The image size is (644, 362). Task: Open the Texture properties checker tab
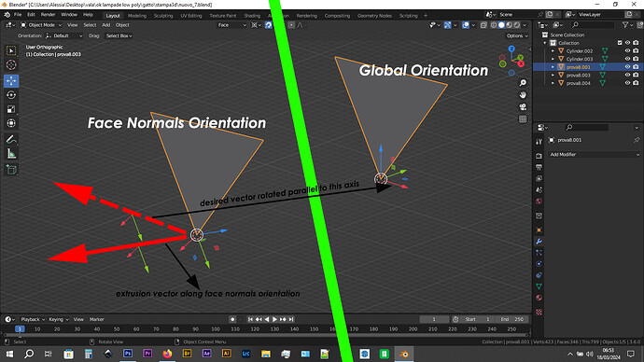coord(539,313)
